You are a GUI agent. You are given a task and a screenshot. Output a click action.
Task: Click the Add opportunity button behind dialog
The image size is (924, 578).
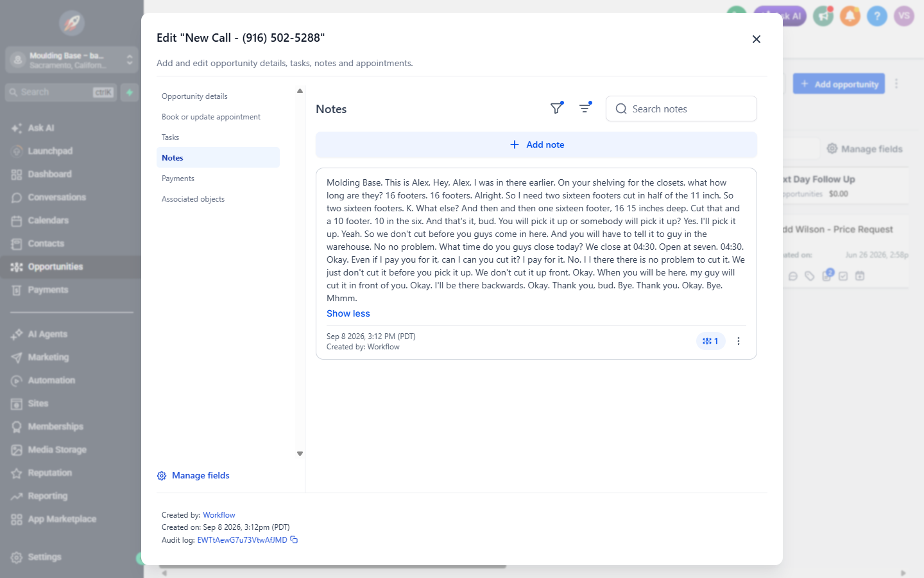click(x=839, y=83)
